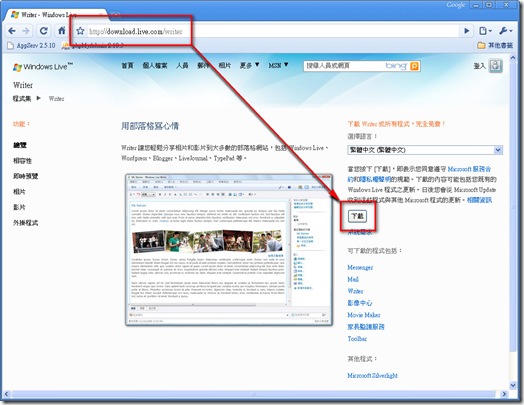Open the Mail program link
Screen dimensions: 524x405
[353, 279]
